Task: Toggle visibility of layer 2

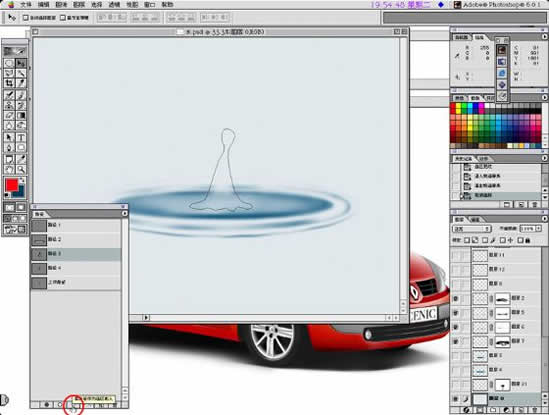Action: [456, 299]
